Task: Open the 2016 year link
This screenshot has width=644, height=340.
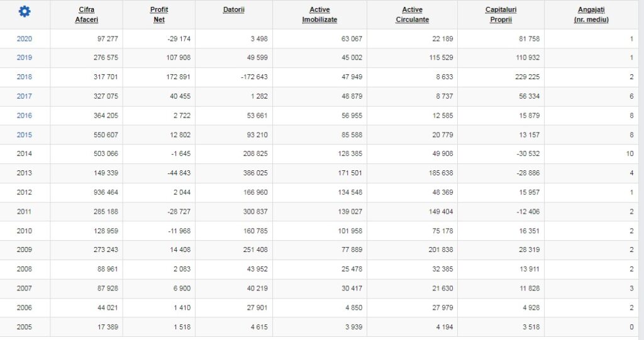Action: tap(25, 116)
